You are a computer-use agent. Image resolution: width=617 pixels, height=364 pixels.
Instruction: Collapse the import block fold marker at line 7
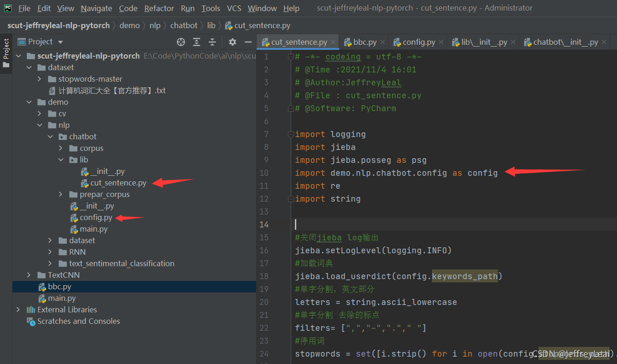[x=290, y=134]
